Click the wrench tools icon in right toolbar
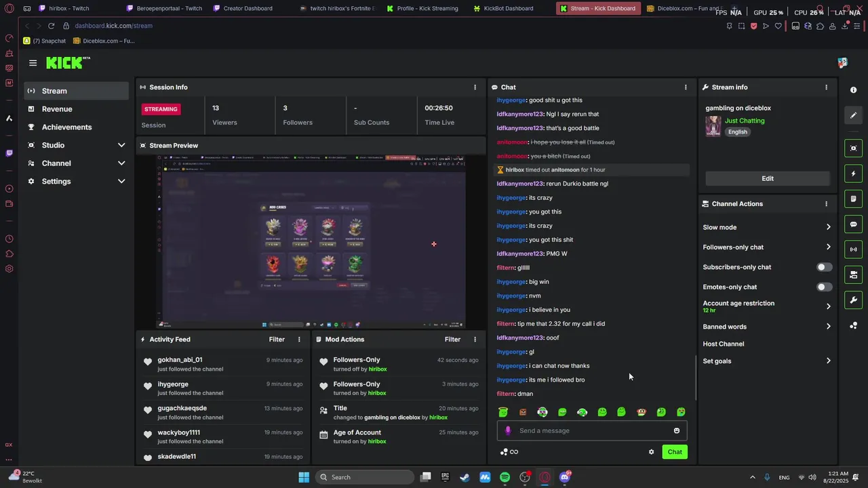868x488 pixels. pyautogui.click(x=853, y=300)
